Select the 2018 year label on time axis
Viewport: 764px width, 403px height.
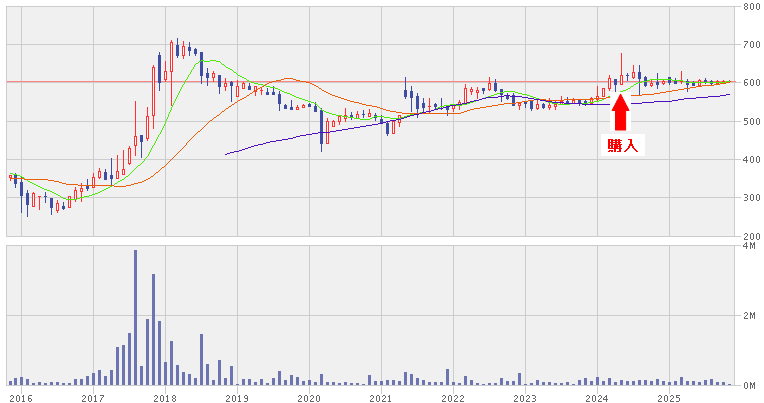click(165, 397)
